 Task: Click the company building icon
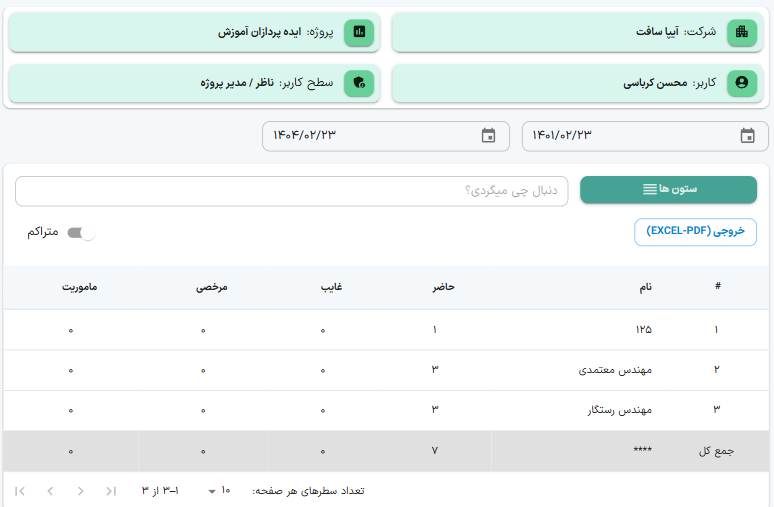click(741, 32)
